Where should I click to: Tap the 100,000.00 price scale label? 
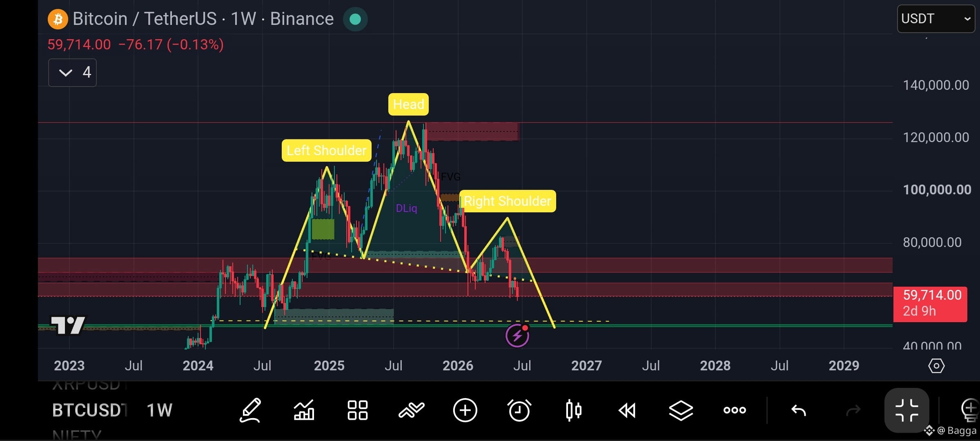[x=937, y=190]
